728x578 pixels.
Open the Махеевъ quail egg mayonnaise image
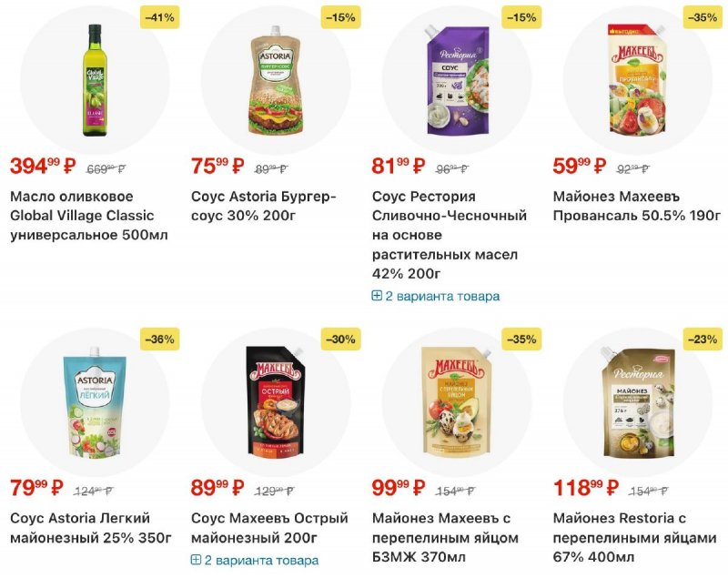(x=457, y=401)
